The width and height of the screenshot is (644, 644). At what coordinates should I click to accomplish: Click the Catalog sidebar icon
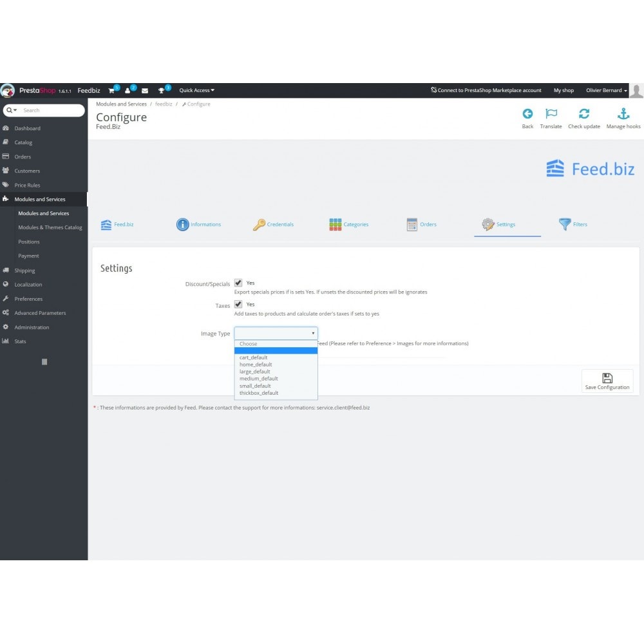(x=6, y=142)
